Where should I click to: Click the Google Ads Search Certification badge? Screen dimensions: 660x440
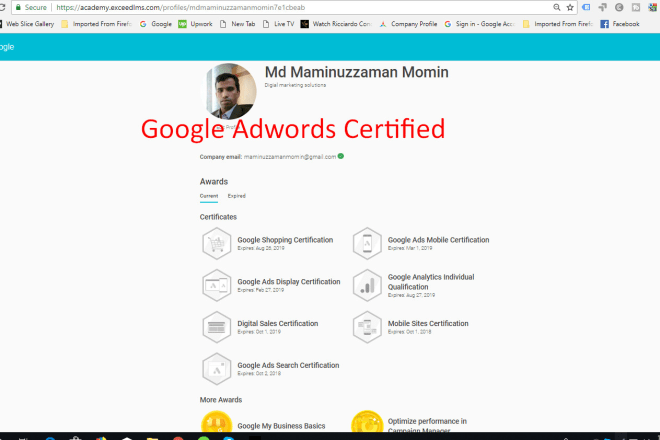click(216, 369)
